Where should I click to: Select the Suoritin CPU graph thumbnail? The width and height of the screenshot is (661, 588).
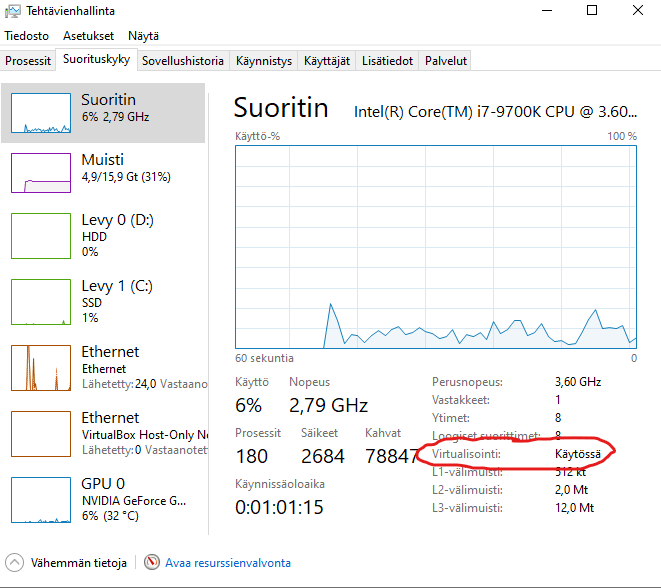[41, 113]
